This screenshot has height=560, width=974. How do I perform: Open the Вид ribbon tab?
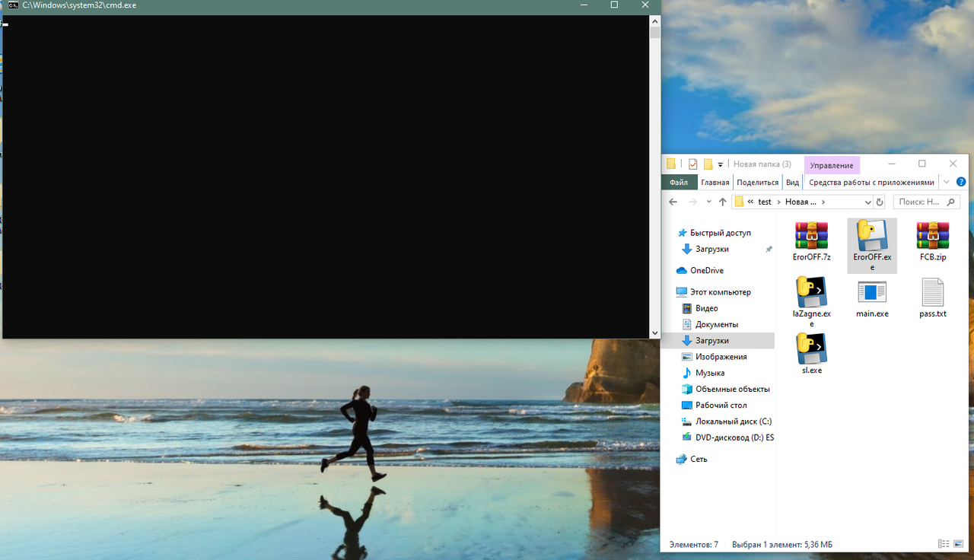pyautogui.click(x=792, y=182)
